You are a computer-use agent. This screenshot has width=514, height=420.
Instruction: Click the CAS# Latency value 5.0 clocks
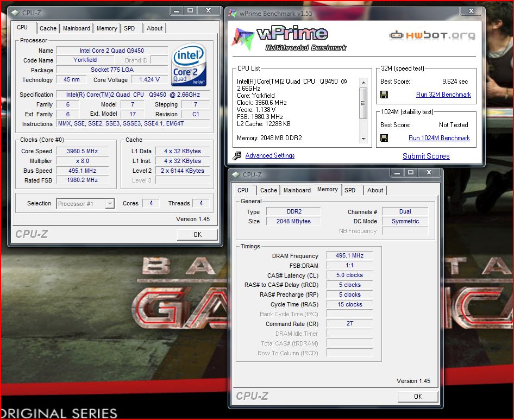(349, 275)
